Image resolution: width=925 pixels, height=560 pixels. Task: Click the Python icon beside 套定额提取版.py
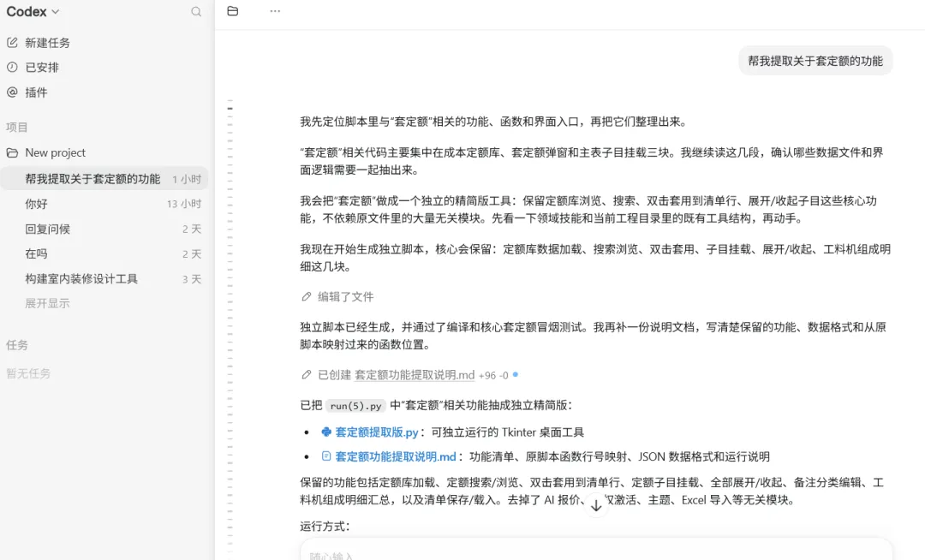point(326,432)
